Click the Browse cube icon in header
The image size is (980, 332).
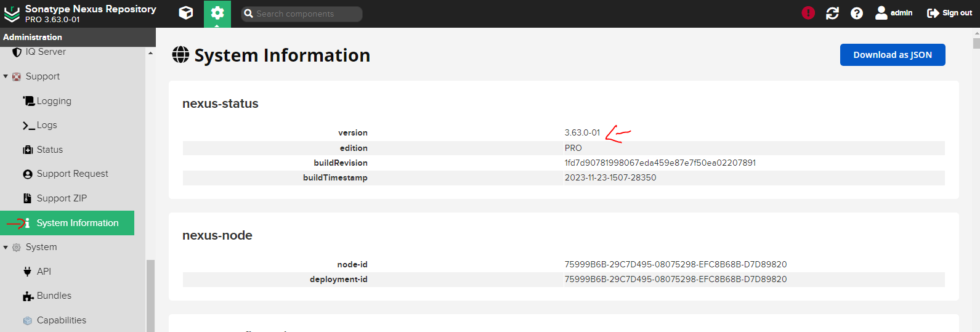click(x=185, y=13)
